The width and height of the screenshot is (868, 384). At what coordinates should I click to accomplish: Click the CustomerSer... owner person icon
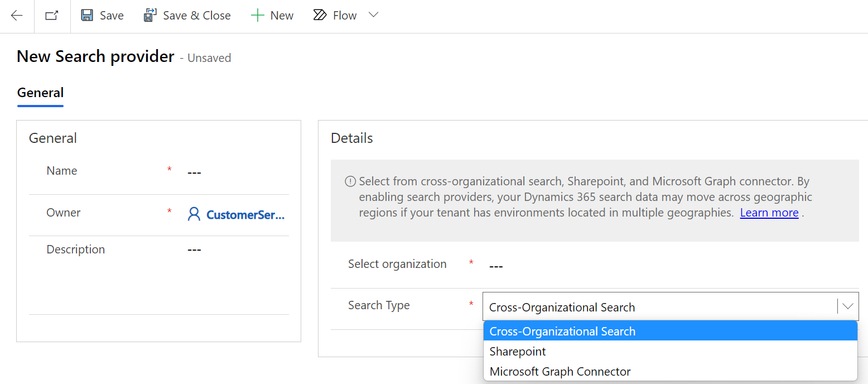[x=194, y=214]
